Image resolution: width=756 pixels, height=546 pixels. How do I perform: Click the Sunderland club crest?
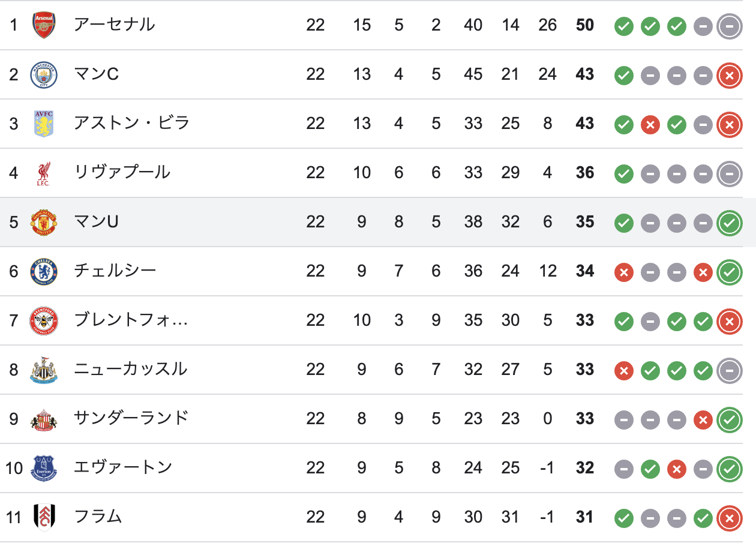pyautogui.click(x=44, y=419)
